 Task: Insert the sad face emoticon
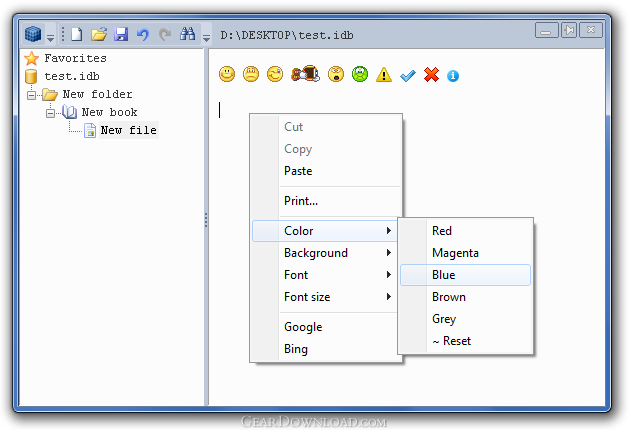(251, 74)
